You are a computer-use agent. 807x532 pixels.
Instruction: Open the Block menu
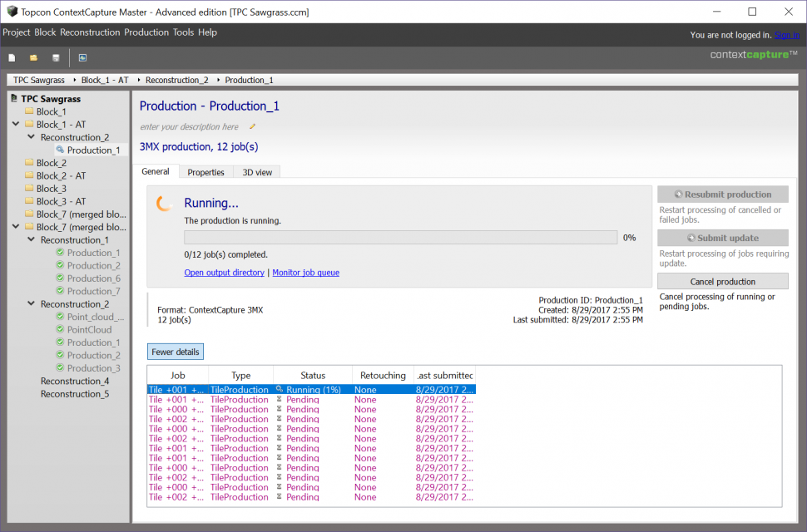[x=45, y=32]
